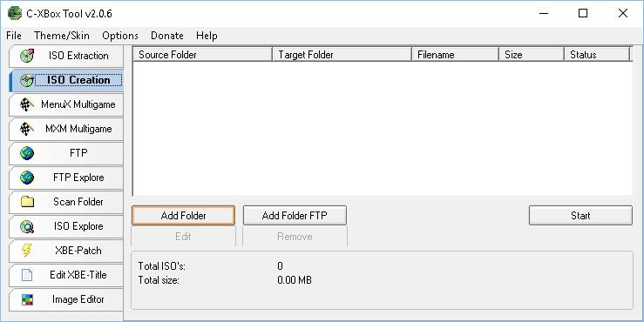Open the Theme/Skin menu
The image size is (644, 322).
pyautogui.click(x=62, y=36)
